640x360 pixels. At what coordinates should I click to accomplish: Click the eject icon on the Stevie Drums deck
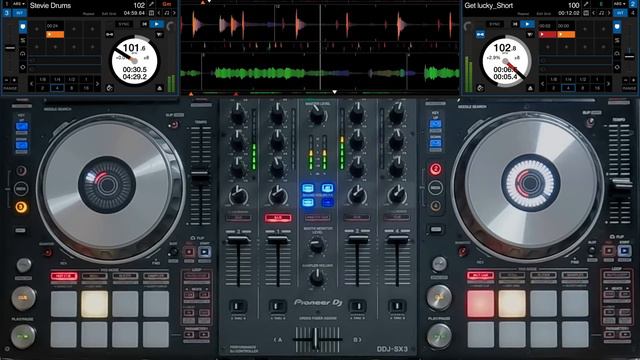(160, 88)
